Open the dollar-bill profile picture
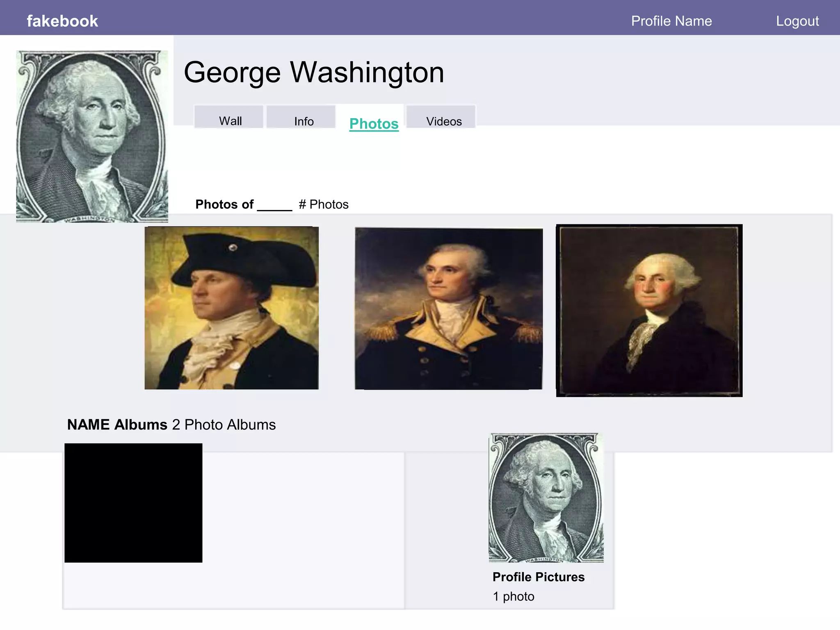The image size is (840, 630). tap(92, 137)
